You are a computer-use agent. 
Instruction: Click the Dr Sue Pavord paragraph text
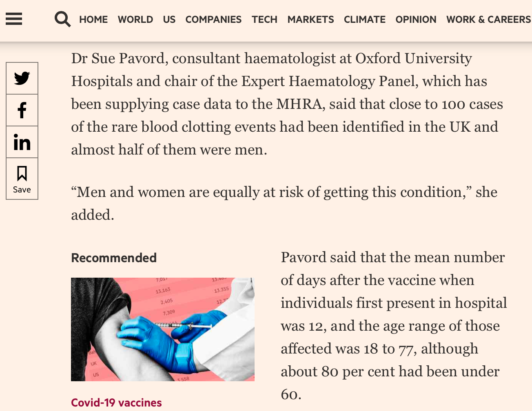click(286, 104)
